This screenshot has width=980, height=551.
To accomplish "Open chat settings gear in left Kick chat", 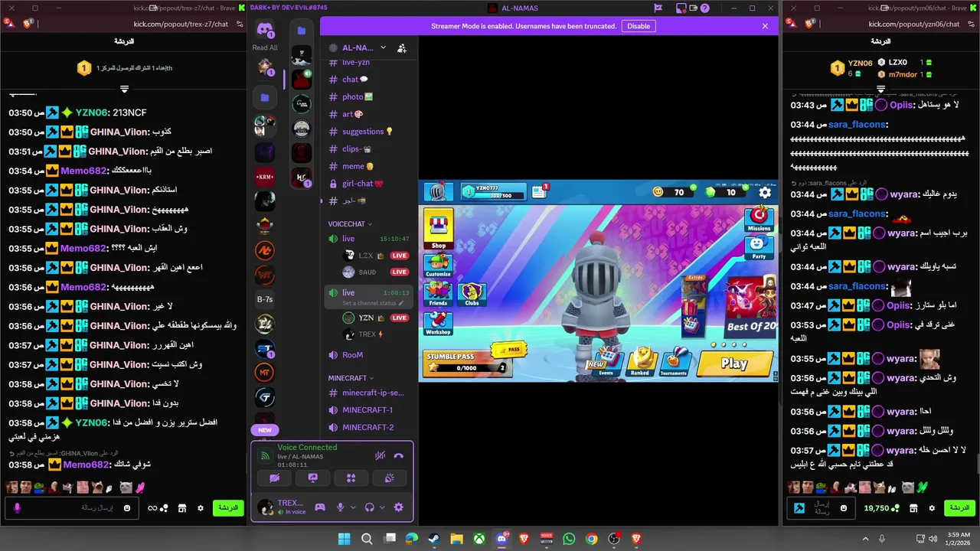I will point(201,507).
